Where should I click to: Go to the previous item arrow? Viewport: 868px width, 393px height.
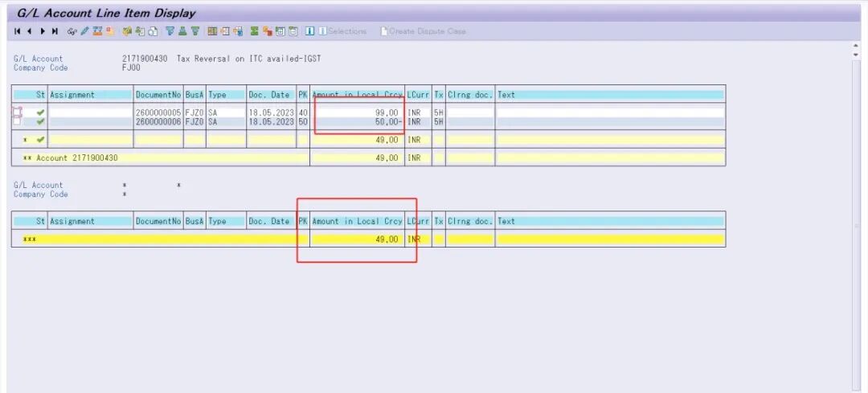(30, 31)
